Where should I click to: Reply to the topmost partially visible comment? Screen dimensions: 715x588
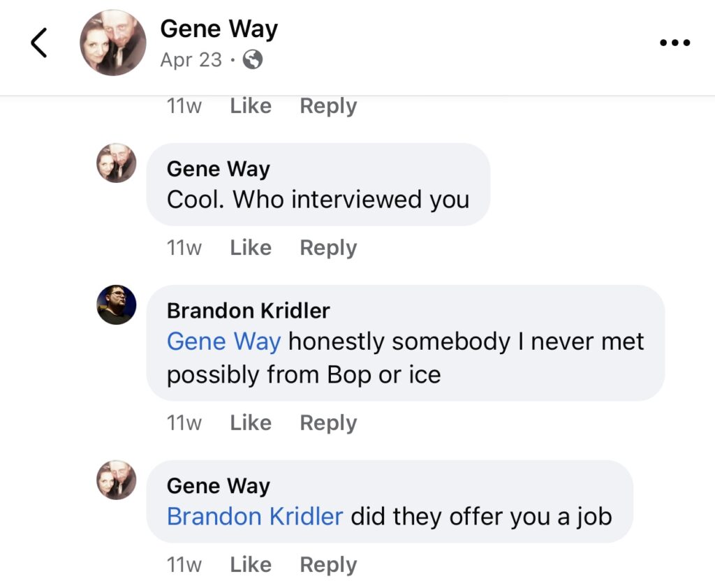click(328, 106)
